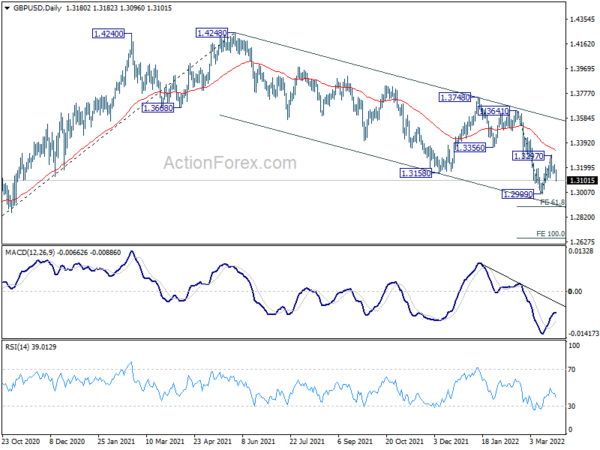Select the MACD axis value 0.01328

(581, 251)
